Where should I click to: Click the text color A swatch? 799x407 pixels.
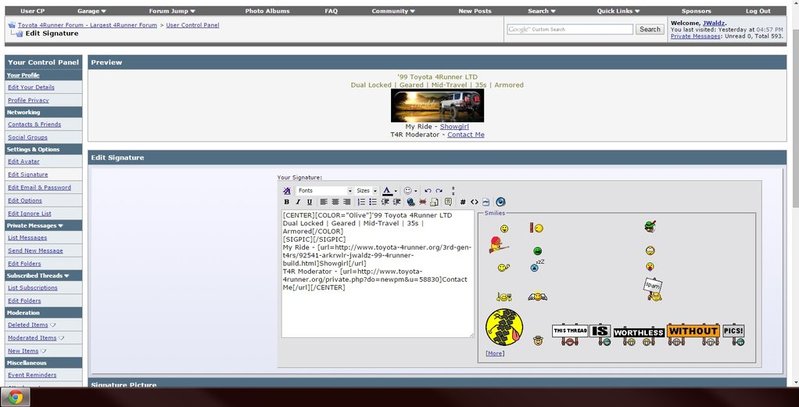387,191
